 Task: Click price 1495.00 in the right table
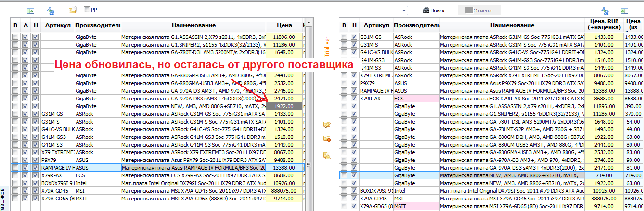(604, 129)
